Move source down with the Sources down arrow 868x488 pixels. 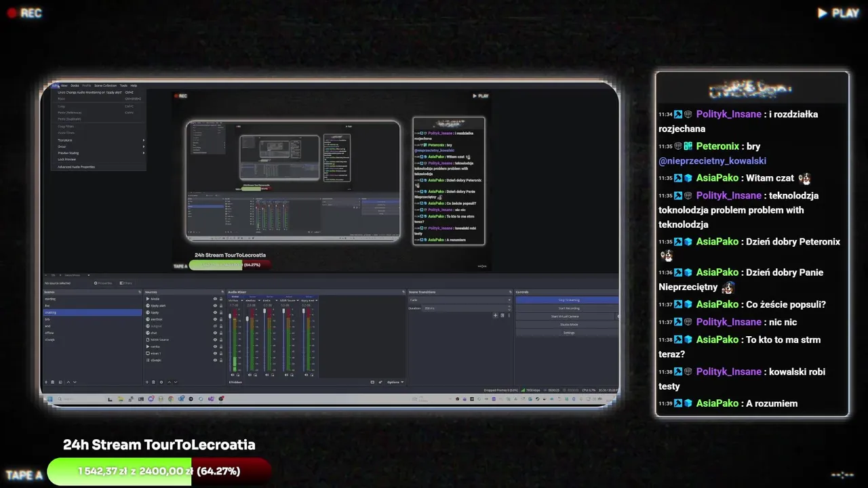point(176,382)
